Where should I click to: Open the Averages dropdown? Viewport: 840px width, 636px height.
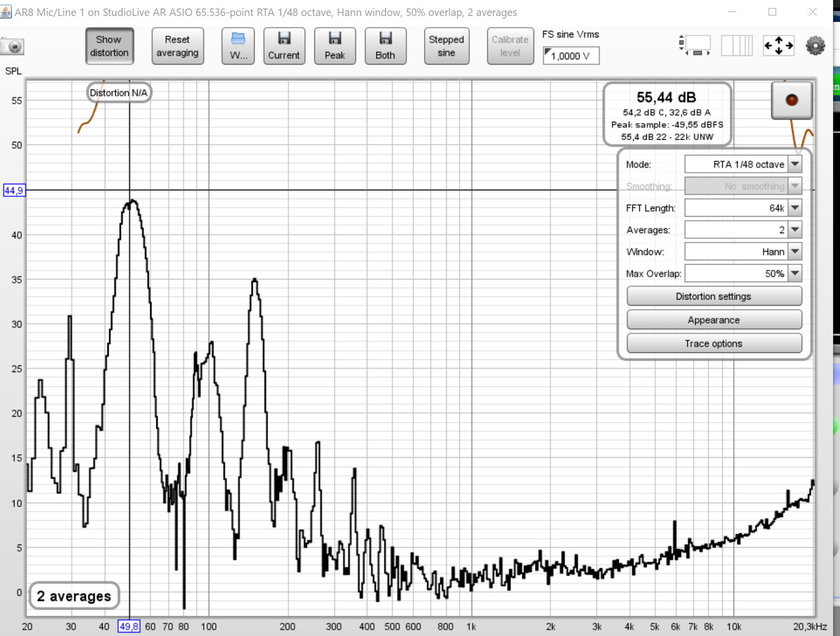coord(743,230)
